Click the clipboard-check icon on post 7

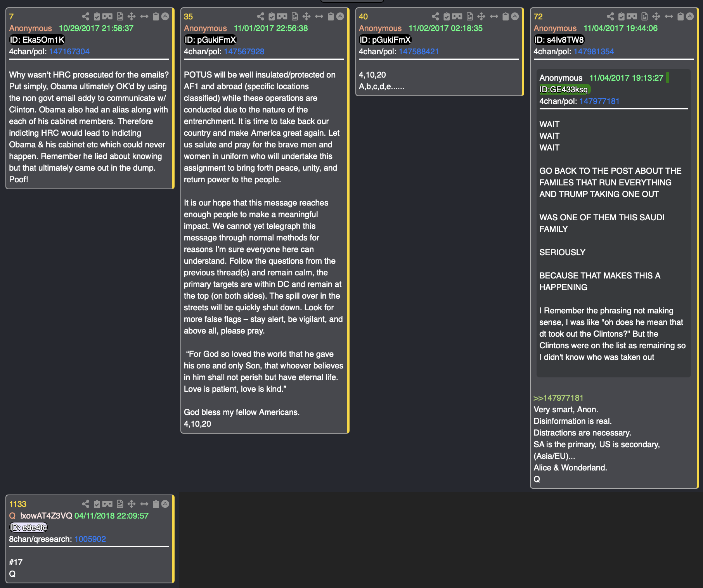click(x=97, y=16)
